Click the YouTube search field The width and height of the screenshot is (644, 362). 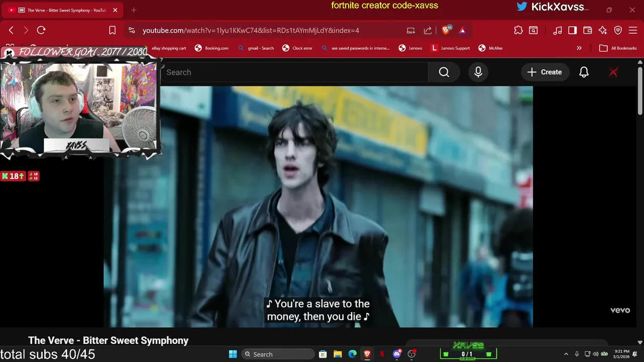click(294, 72)
